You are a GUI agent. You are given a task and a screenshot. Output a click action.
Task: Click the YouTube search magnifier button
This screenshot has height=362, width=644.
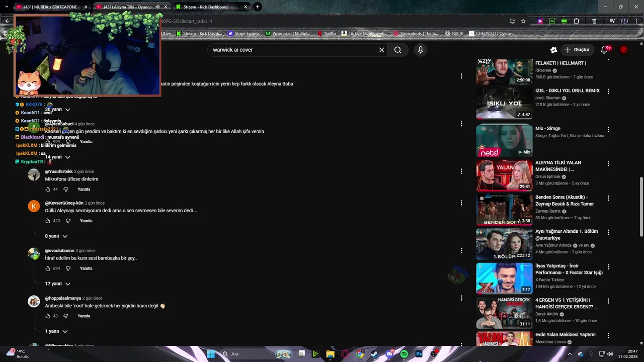coord(398,50)
